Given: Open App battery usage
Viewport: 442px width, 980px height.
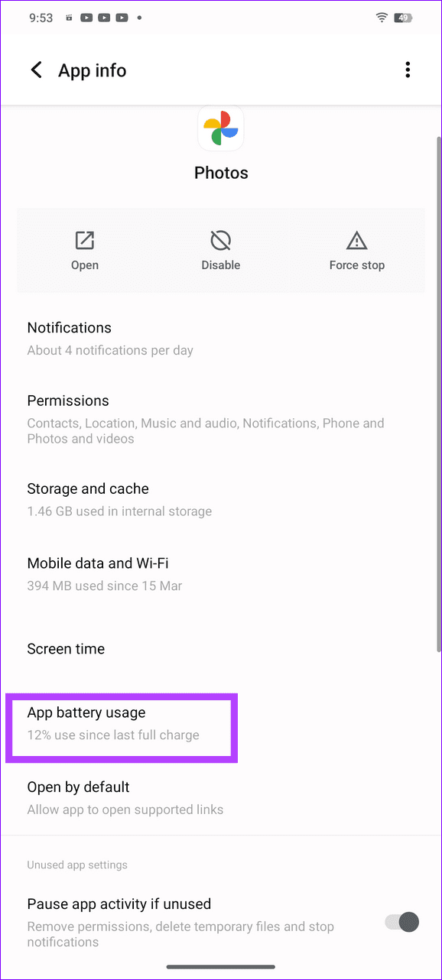Looking at the screenshot, I should pyautogui.click(x=122, y=722).
